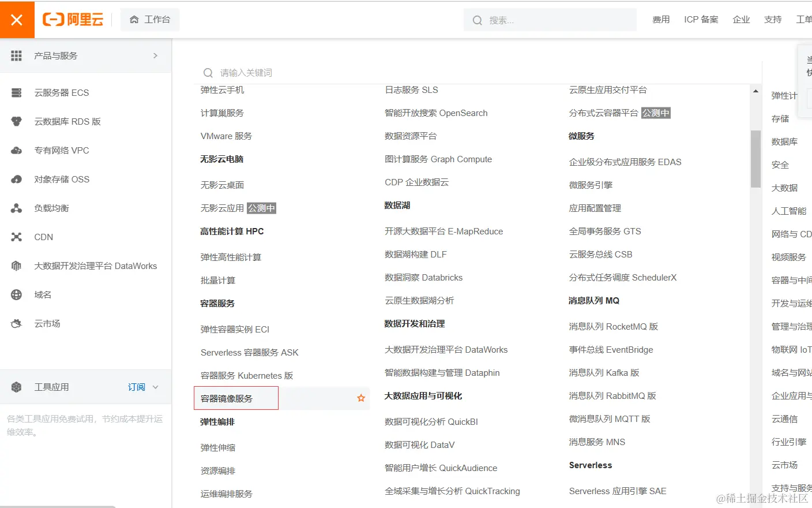Open 容器镜像服务
The image size is (812, 508).
tap(227, 398)
